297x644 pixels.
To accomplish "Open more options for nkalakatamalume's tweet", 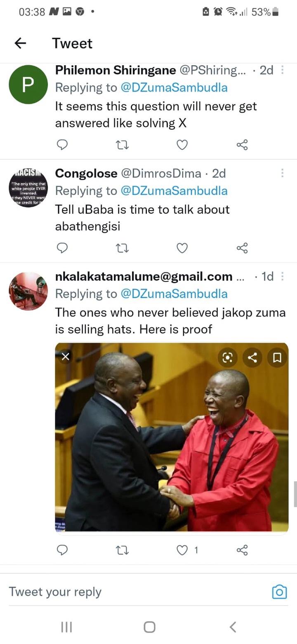I will point(283,276).
